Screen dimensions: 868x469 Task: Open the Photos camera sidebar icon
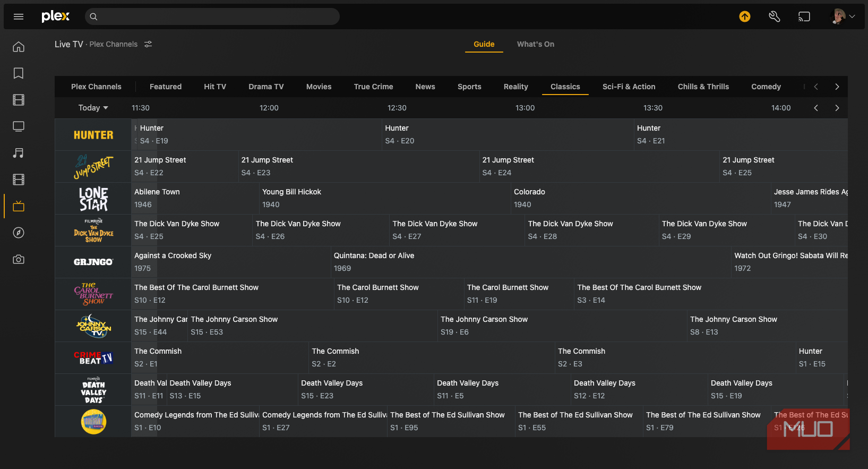pos(19,259)
